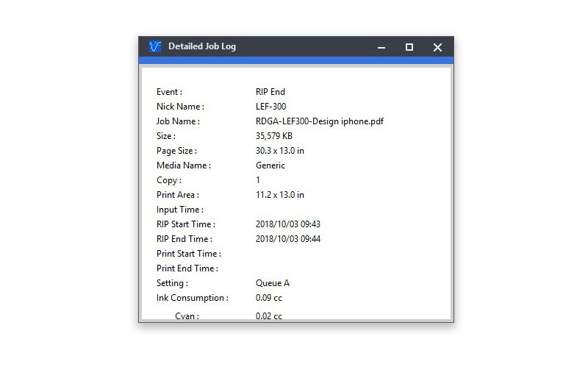Click the RIP start time 2018/10/03 09:43
588x392 pixels.
(x=287, y=224)
